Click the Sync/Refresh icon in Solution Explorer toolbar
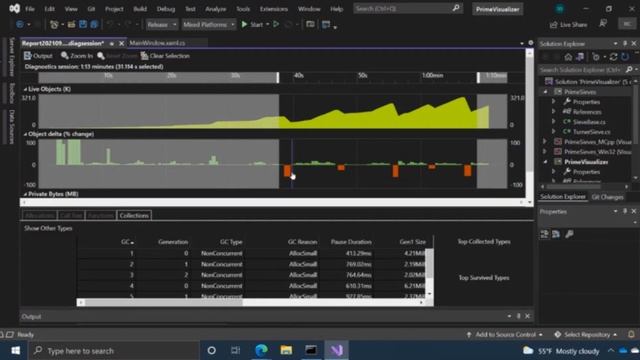640x360 pixels. pos(613,57)
